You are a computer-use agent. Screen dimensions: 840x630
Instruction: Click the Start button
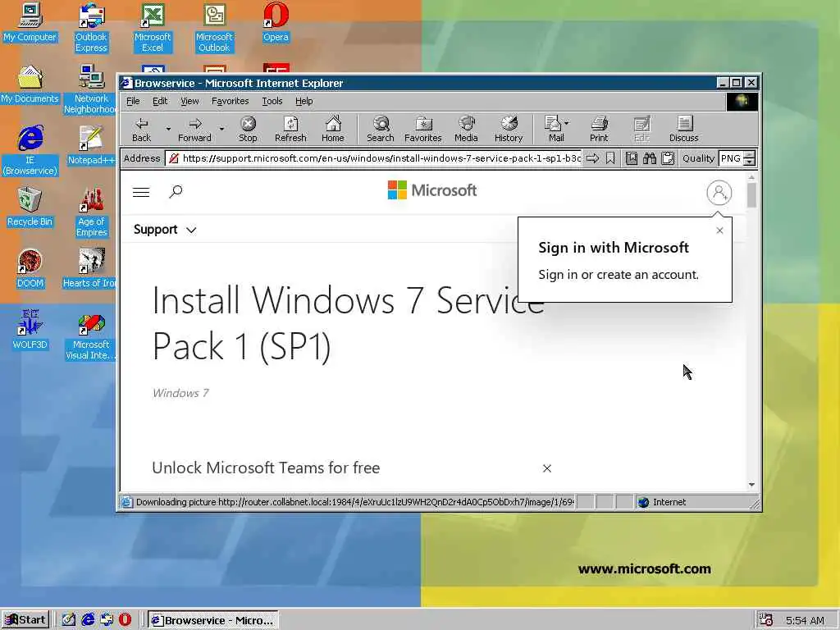click(25, 620)
